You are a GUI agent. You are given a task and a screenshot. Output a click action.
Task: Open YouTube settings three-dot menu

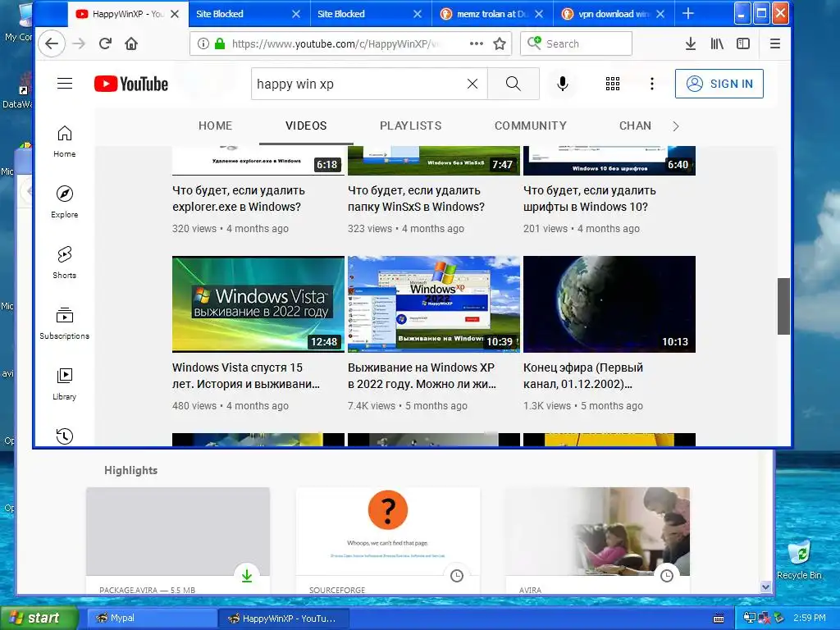coord(652,84)
